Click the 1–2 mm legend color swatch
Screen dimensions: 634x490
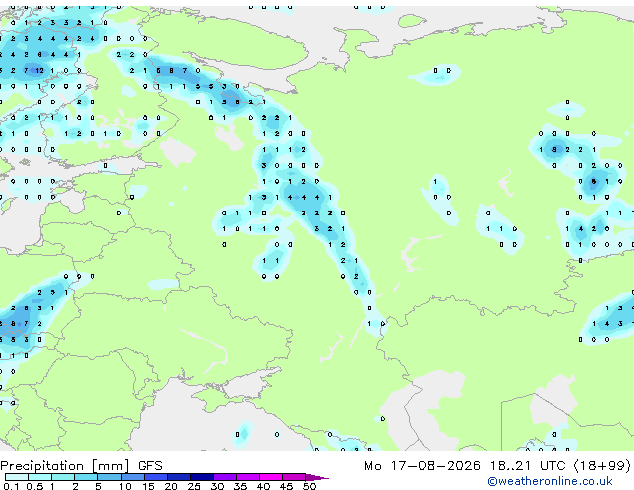click(x=63, y=477)
